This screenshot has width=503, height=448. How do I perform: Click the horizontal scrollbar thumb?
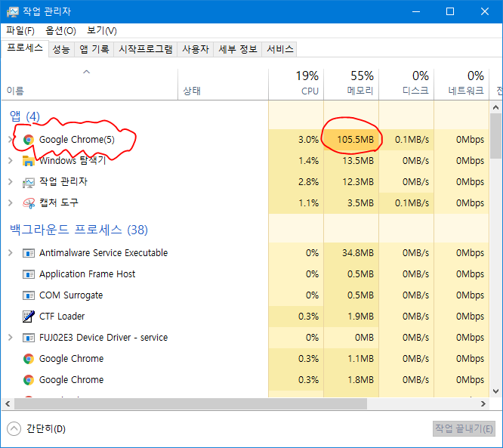click(190, 403)
